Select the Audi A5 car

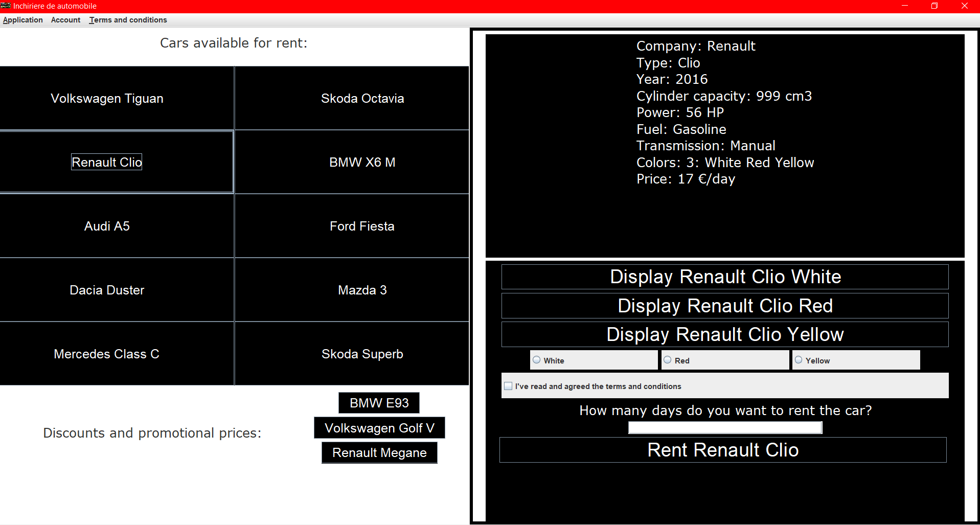(x=117, y=226)
